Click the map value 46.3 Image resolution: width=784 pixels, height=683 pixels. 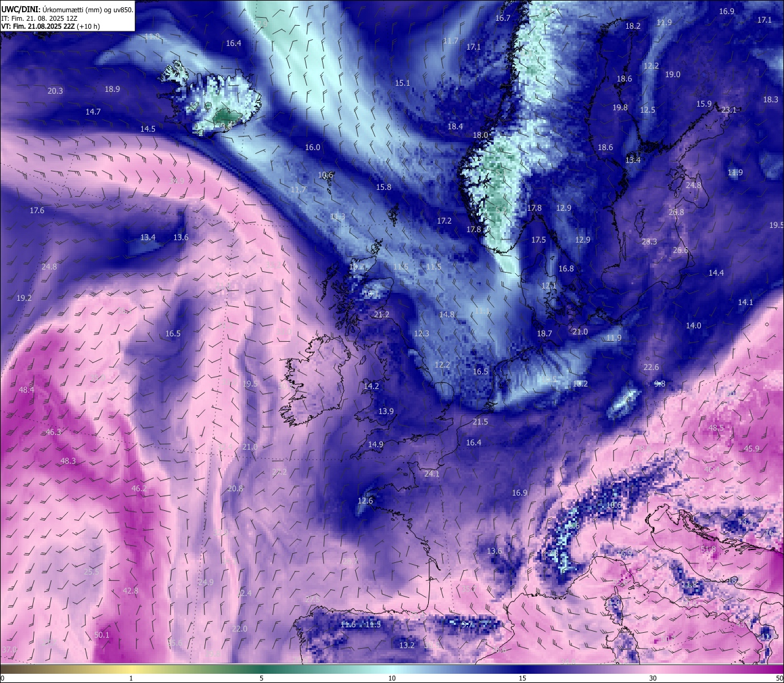(53, 432)
